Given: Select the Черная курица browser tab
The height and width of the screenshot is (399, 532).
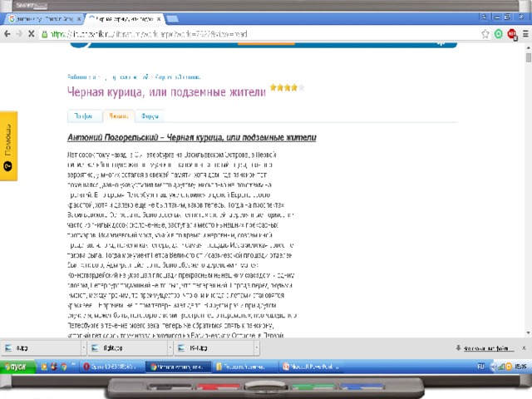Looking at the screenshot, I should coord(124,19).
